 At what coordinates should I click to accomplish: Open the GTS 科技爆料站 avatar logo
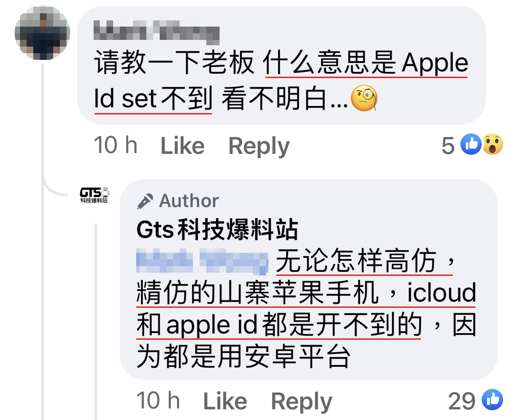coord(94,195)
